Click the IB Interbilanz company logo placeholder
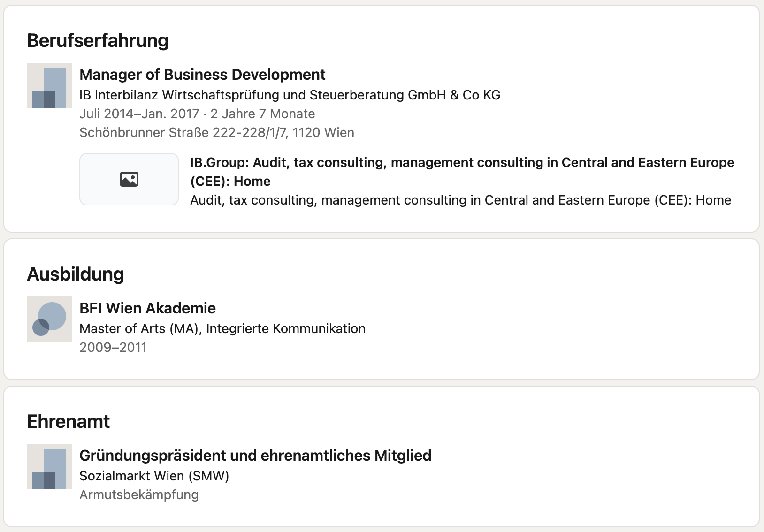Viewport: 764px width, 532px height. (49, 85)
